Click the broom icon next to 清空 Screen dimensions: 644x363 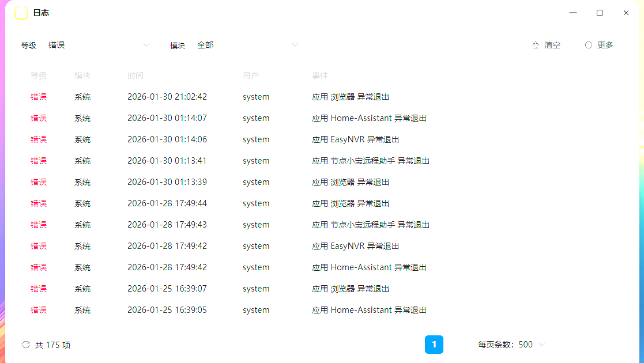[534, 44]
